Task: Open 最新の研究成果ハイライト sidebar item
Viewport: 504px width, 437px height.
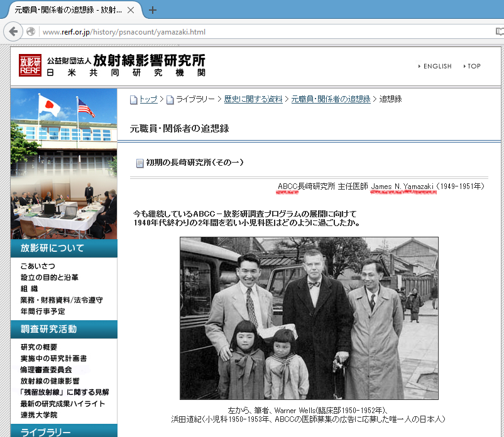Action: tap(63, 404)
